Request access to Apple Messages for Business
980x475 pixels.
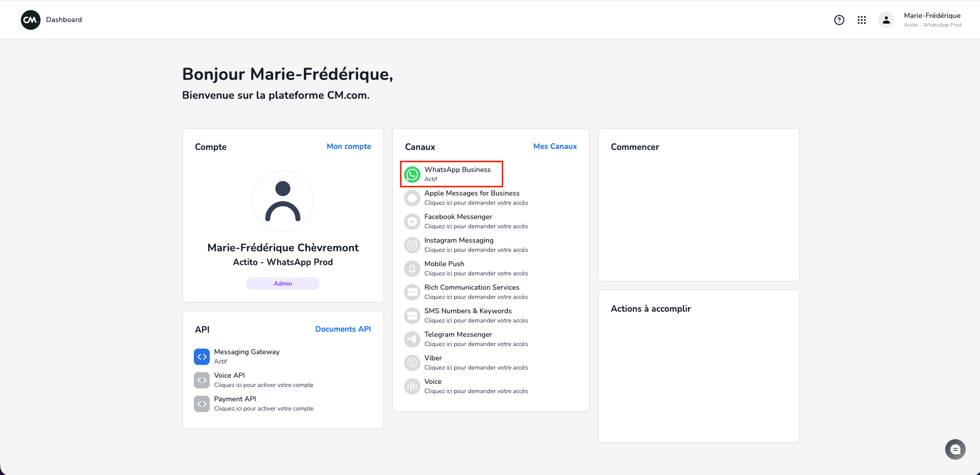click(476, 198)
